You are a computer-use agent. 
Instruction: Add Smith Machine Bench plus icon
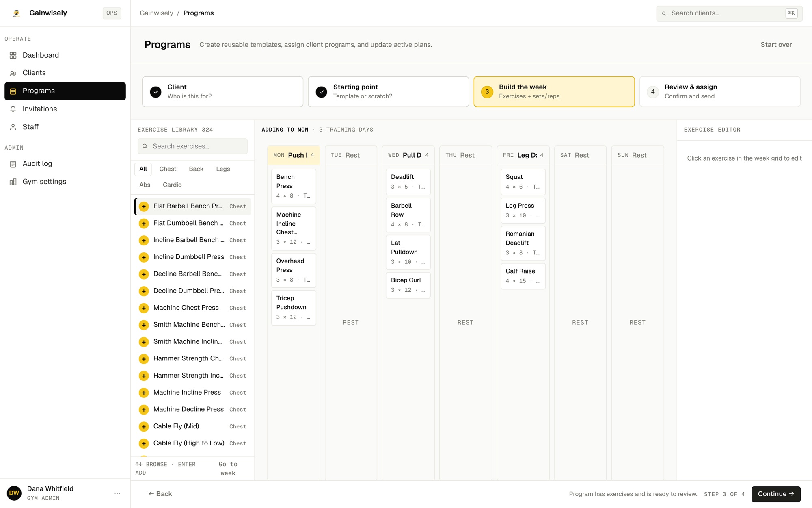point(144,325)
